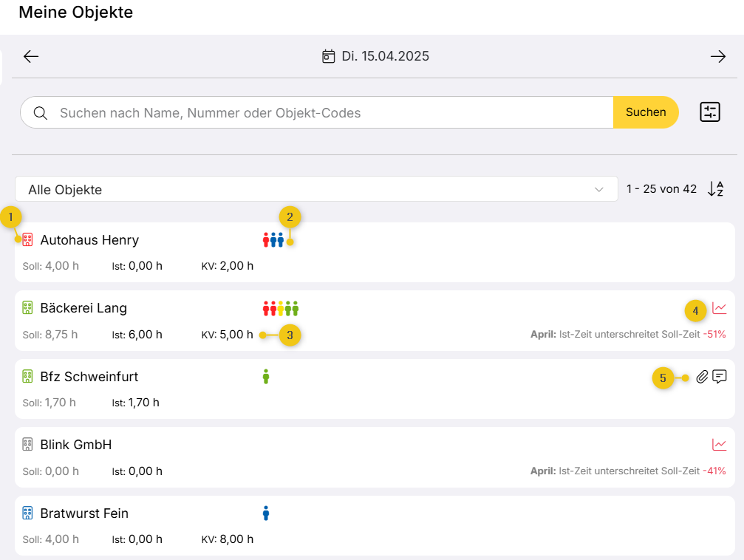
Task: Open the paperclip attachments for Bfz Schweinfurt
Action: click(x=702, y=377)
